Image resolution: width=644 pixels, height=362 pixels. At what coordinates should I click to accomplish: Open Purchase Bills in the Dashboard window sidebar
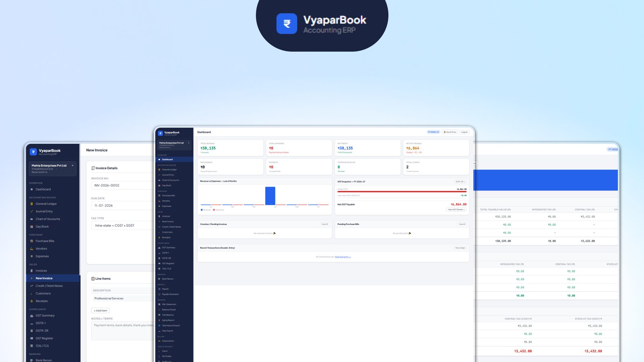174,196
